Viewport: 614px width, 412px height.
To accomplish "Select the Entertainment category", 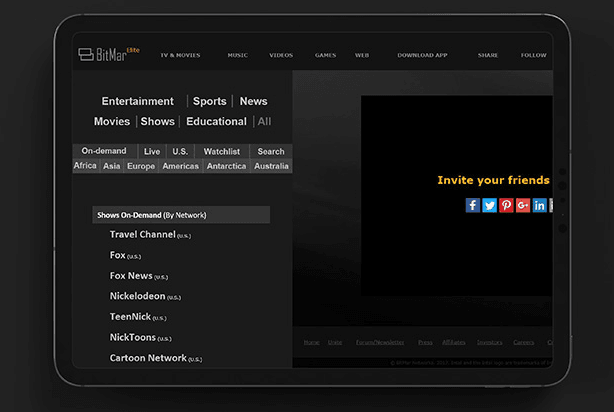I will [138, 101].
